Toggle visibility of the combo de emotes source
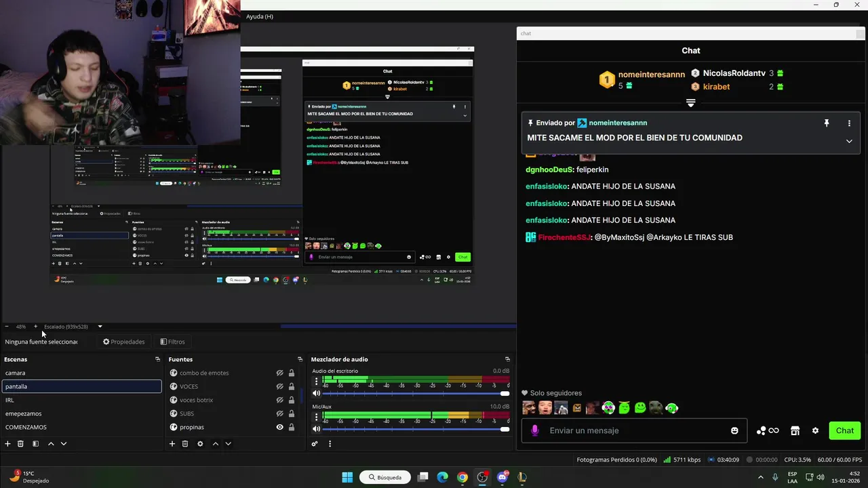 click(x=279, y=373)
